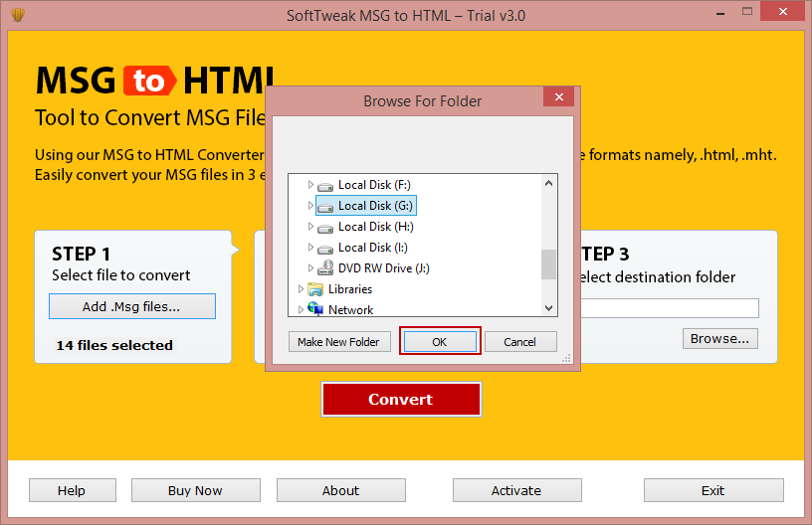Close the Browse For Folder dialog

[x=559, y=96]
